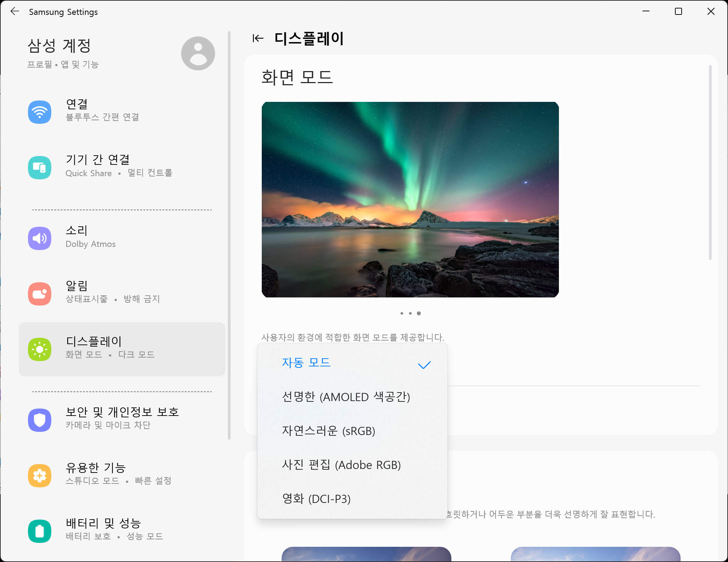Click the 유용한 기능 plus icon
The height and width of the screenshot is (562, 728).
(x=40, y=476)
